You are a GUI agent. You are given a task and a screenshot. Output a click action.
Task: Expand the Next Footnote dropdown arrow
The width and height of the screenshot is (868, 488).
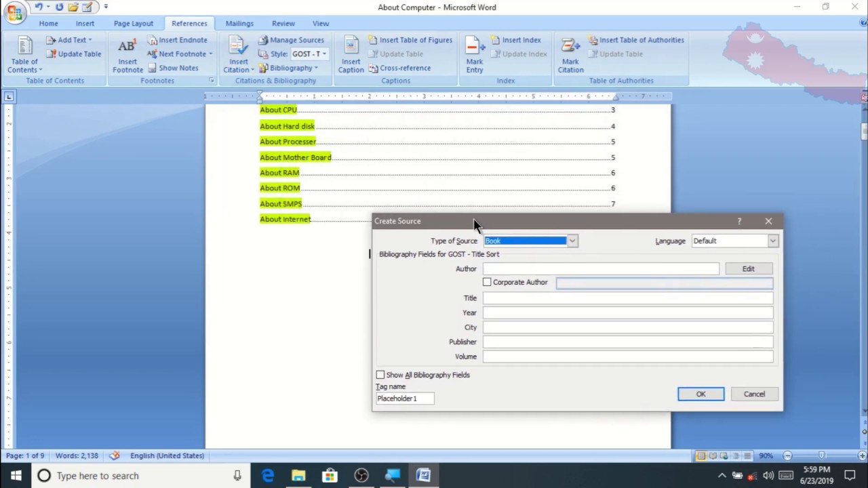[210, 54]
